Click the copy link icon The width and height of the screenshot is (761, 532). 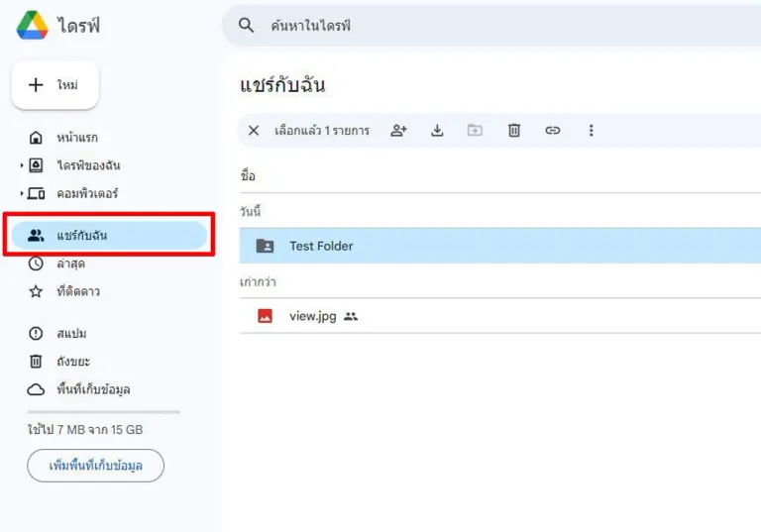point(552,130)
